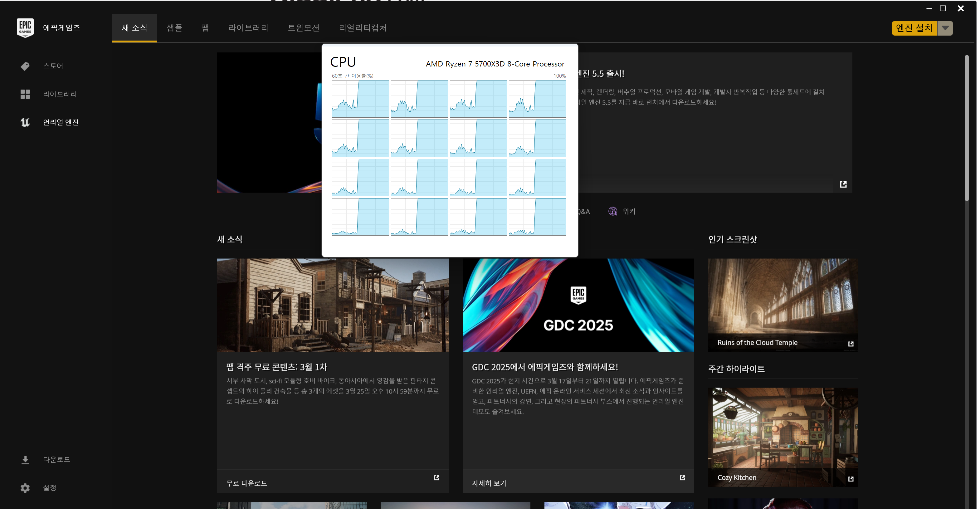Switch to the 샘플 tab

click(x=175, y=28)
